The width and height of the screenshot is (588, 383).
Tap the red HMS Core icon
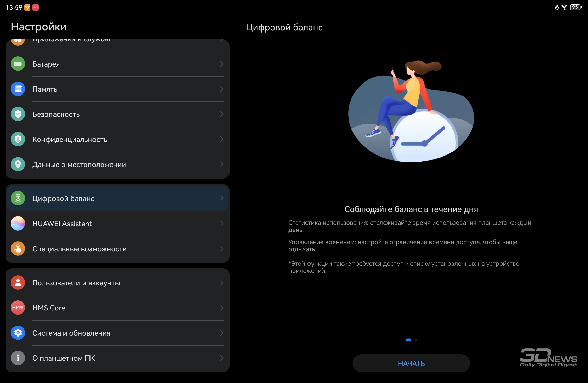[x=18, y=308]
